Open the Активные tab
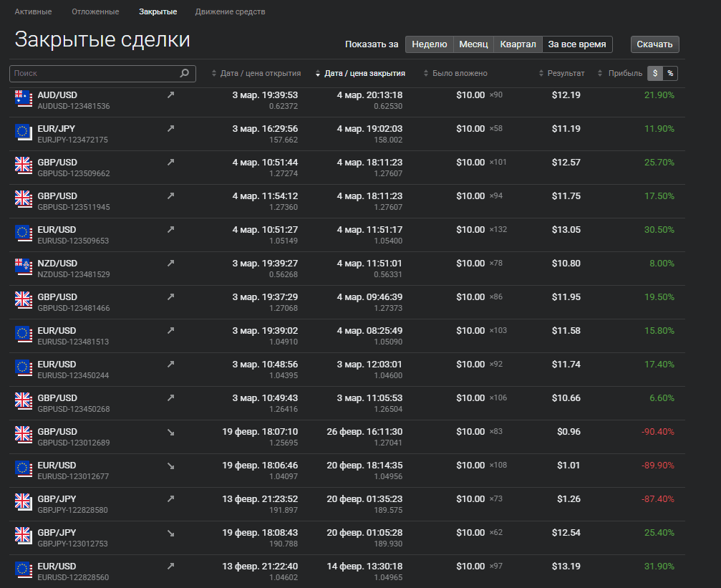The image size is (721, 588). (x=33, y=11)
